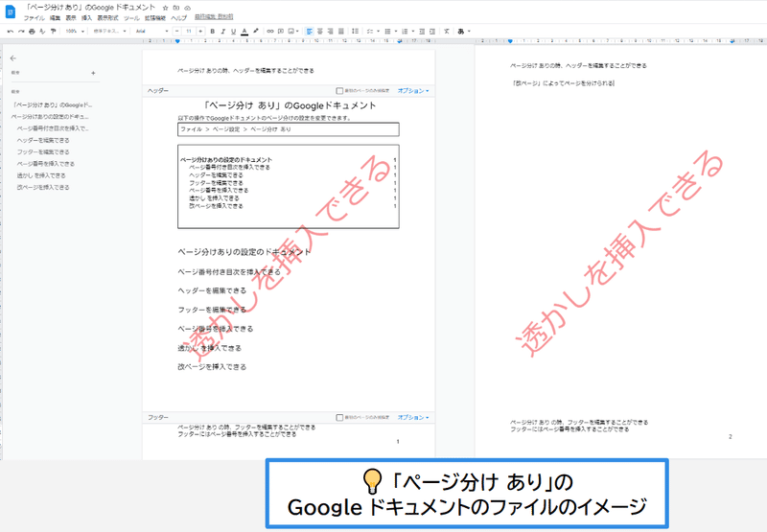Screen dimensions: 767x532
Task: Open the ヘルプ menu
Action: (178, 18)
